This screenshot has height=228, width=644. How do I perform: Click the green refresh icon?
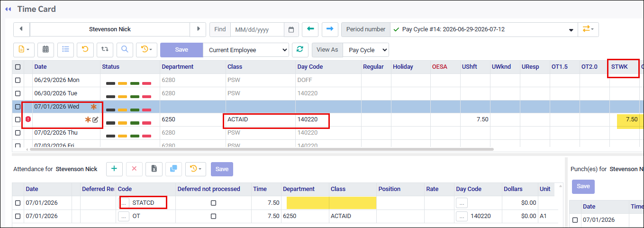(299, 49)
